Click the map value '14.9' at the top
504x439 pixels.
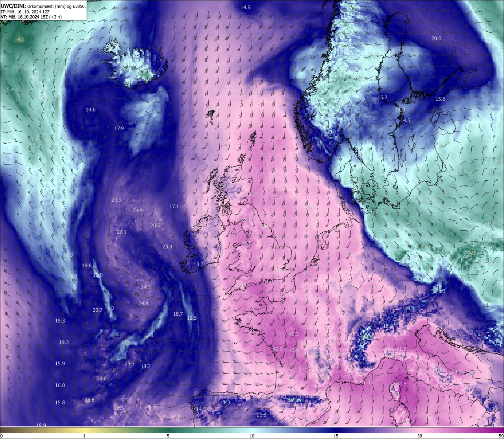pos(245,7)
